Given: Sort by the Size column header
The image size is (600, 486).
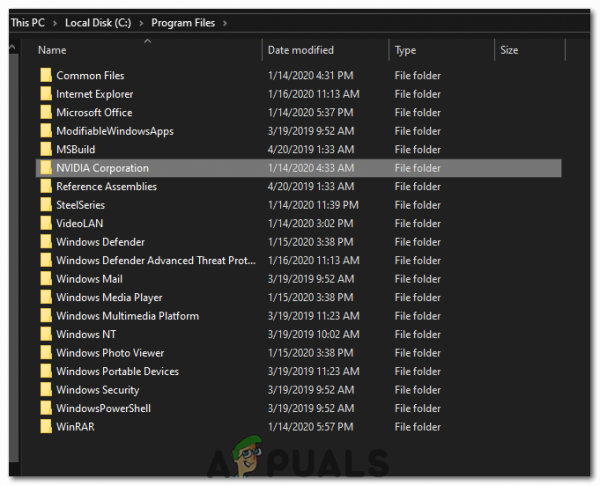Looking at the screenshot, I should pyautogui.click(x=509, y=50).
